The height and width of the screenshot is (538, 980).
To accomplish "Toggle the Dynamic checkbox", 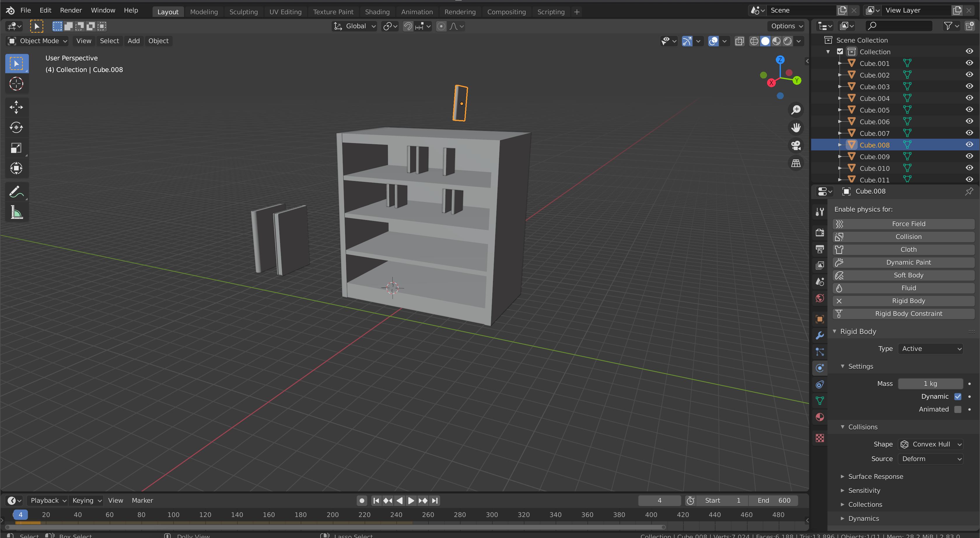I will pyautogui.click(x=958, y=397).
